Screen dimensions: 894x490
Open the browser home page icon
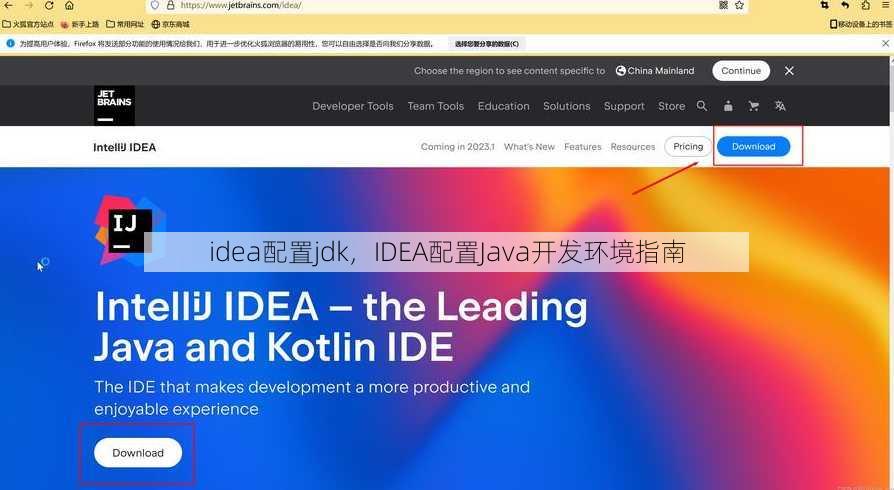tap(69, 5)
